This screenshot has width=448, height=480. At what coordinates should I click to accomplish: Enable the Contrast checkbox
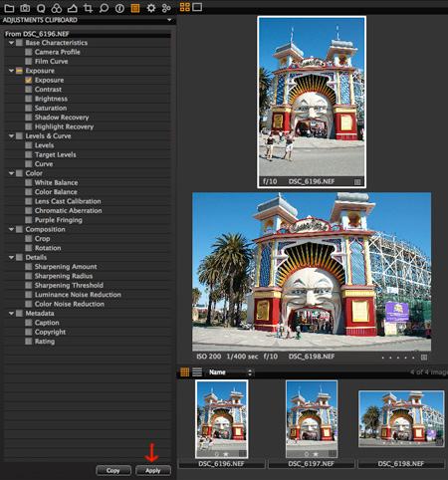point(29,90)
